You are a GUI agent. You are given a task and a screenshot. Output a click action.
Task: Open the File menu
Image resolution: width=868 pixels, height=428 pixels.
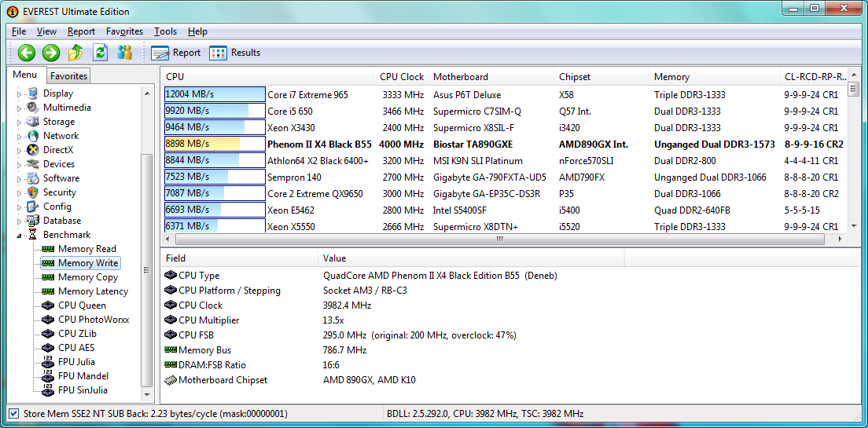click(x=19, y=31)
